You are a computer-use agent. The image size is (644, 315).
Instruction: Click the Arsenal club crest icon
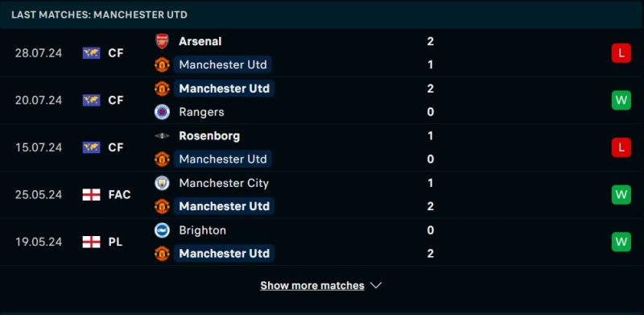click(x=162, y=41)
